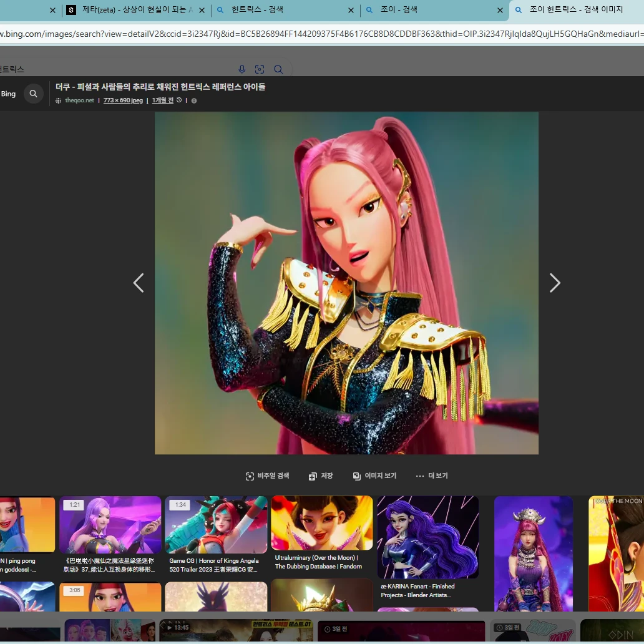Open visual search camera icon in search bar
644x644 pixels.
point(260,69)
